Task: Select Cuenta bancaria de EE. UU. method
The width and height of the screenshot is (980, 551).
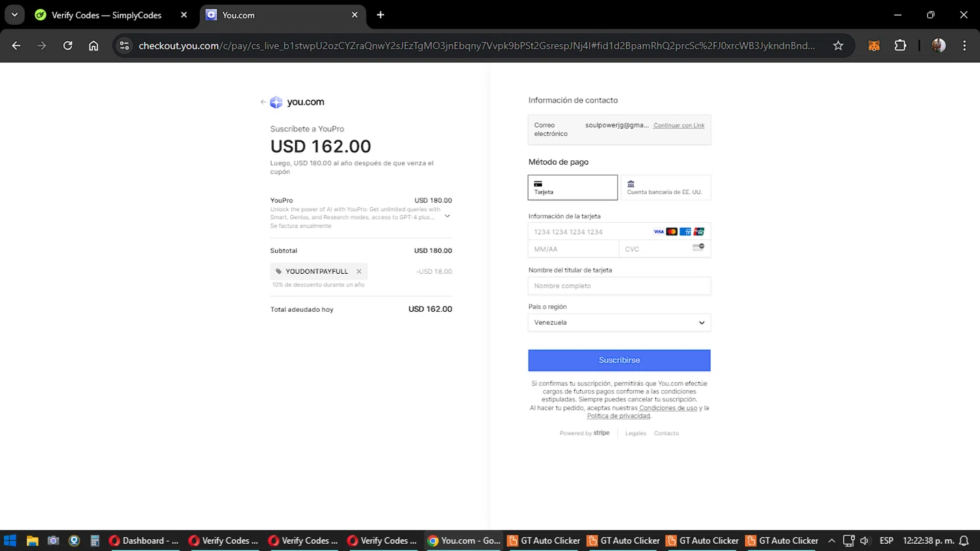Action: pos(665,188)
